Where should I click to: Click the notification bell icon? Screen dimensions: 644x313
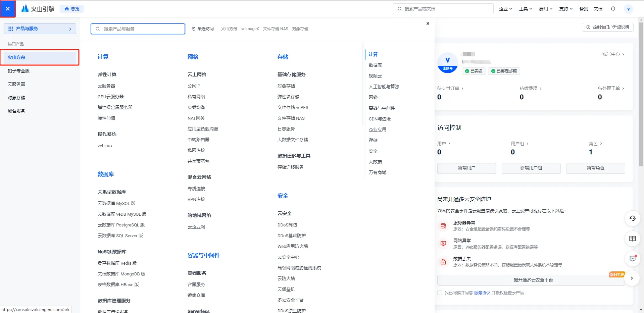pyautogui.click(x=613, y=9)
